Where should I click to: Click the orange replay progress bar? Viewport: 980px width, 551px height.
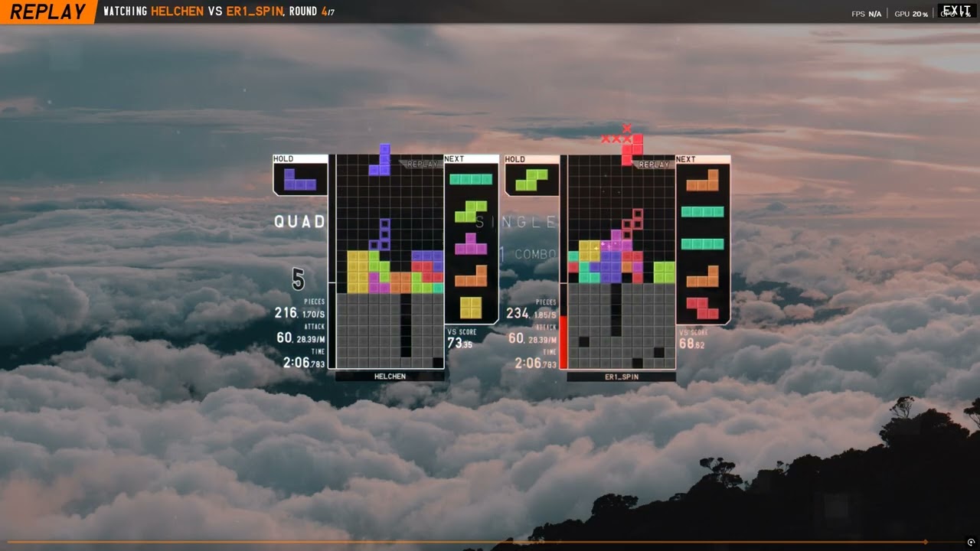tap(465, 542)
